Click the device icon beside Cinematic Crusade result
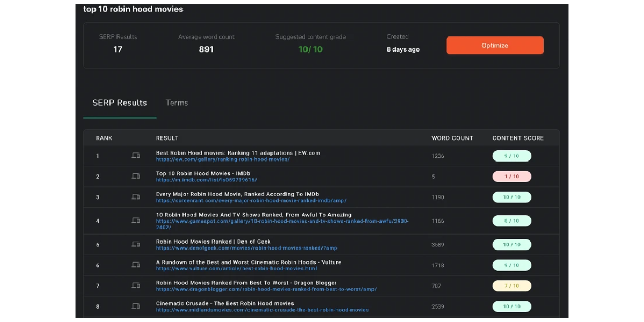 click(x=136, y=306)
